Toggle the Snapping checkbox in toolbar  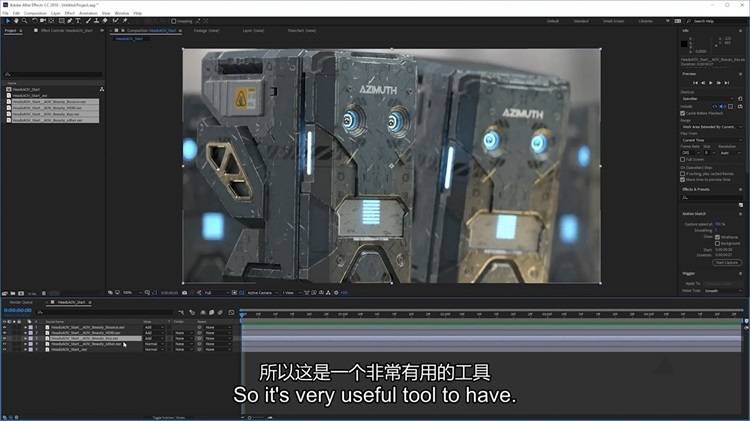tap(174, 21)
